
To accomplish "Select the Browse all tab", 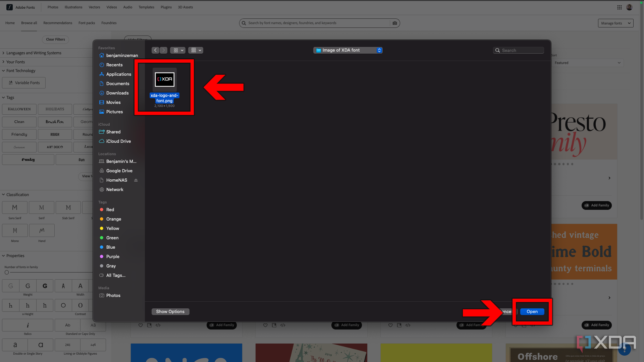I will coord(29,22).
